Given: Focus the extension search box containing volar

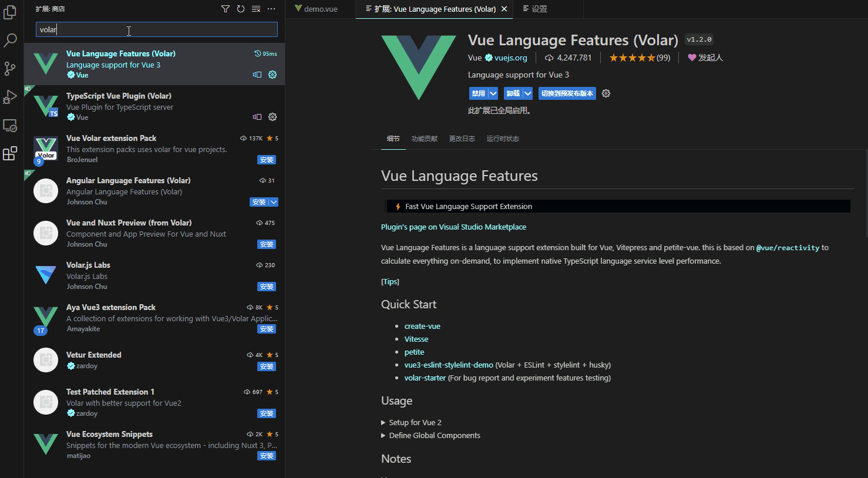Looking at the screenshot, I should point(156,29).
